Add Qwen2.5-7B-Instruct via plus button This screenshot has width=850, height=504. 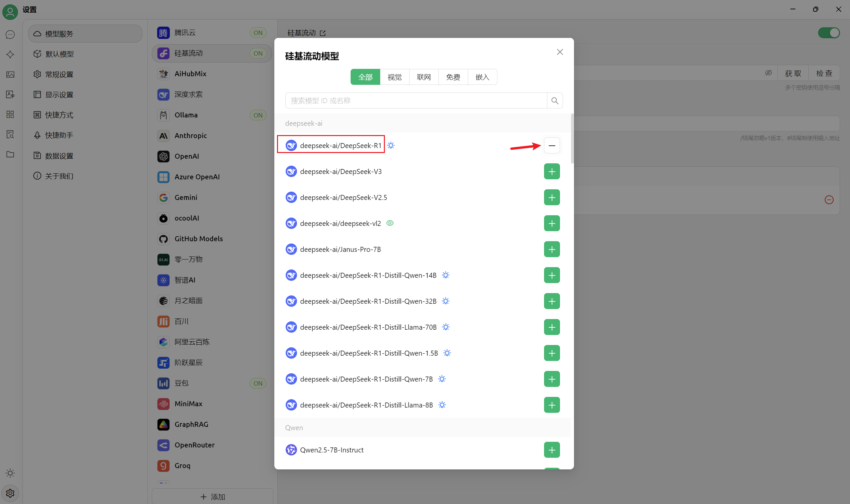click(552, 450)
